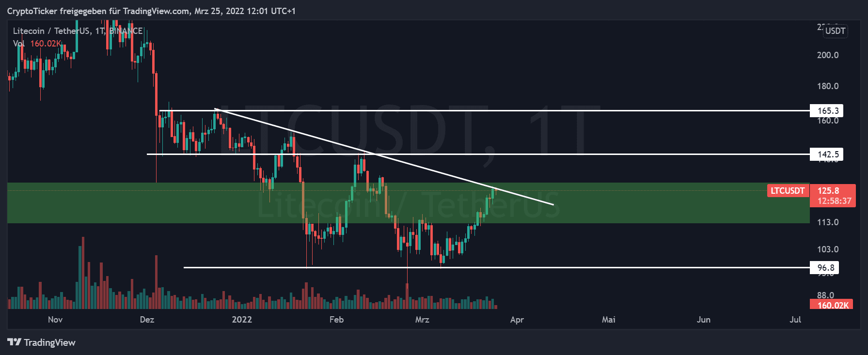
Task: Click the 2022 label on time axis
Action: (242, 320)
